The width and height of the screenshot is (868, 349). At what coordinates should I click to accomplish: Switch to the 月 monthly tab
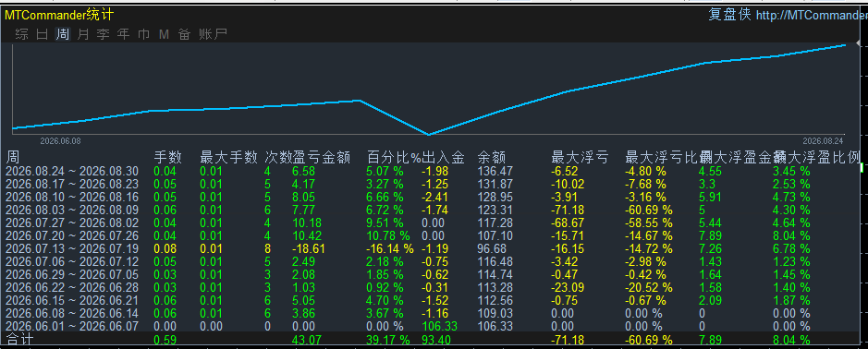(83, 34)
